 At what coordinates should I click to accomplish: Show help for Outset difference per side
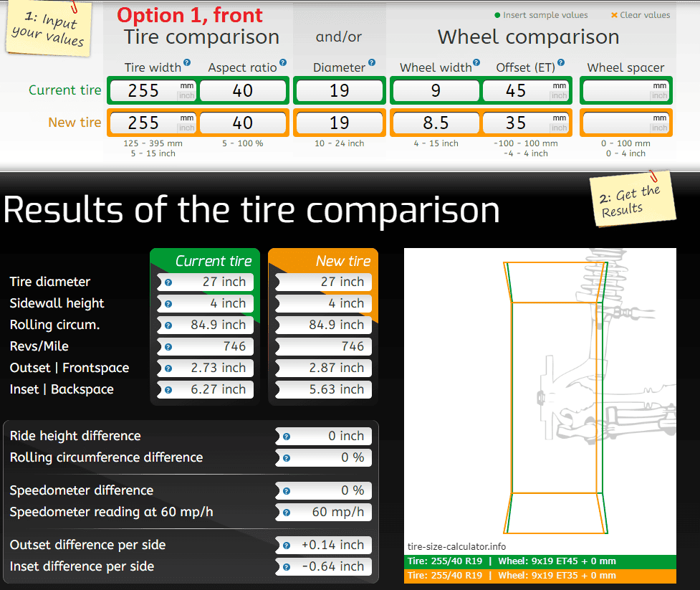[287, 546]
